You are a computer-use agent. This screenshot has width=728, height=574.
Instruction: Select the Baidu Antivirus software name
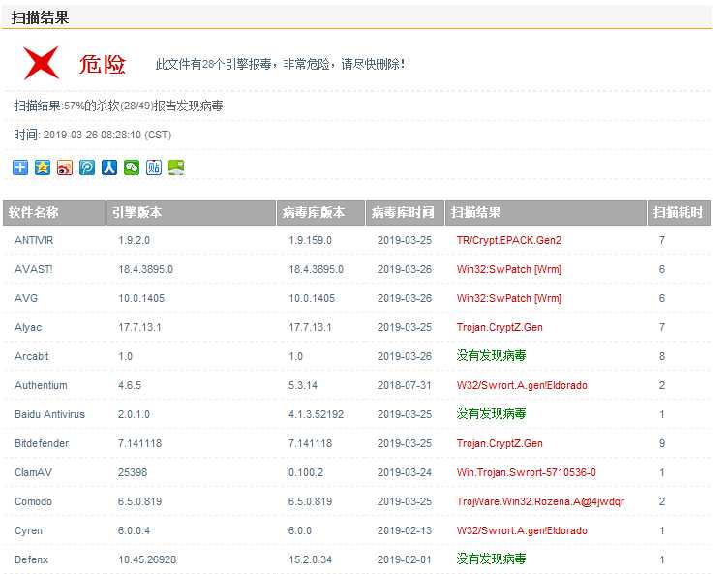click(49, 414)
